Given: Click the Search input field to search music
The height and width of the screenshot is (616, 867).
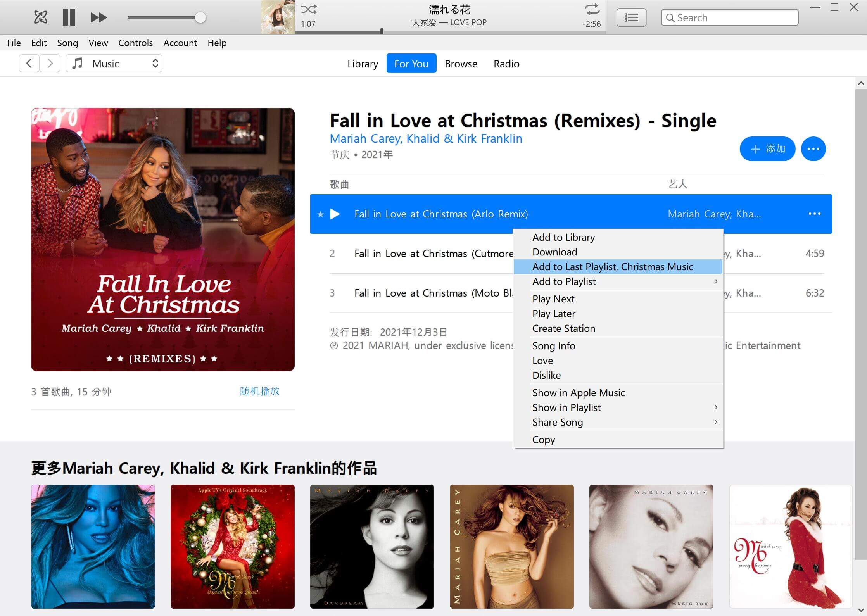Looking at the screenshot, I should coord(734,17).
